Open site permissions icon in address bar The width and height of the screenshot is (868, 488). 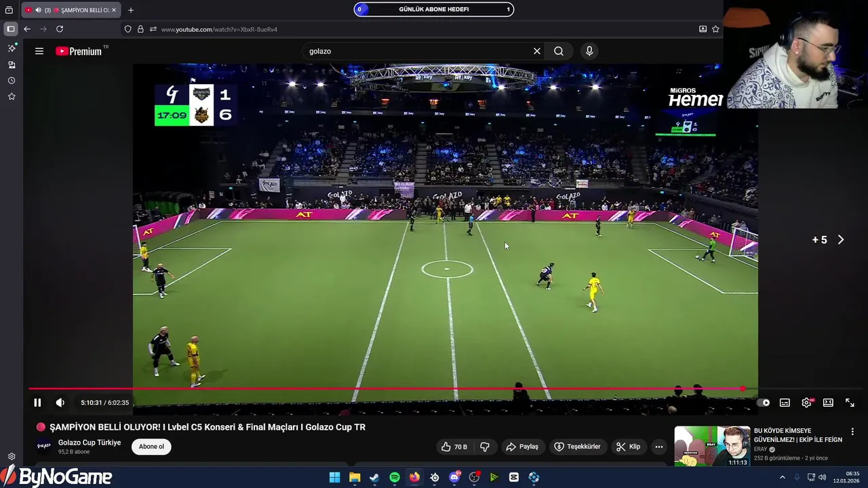click(153, 29)
